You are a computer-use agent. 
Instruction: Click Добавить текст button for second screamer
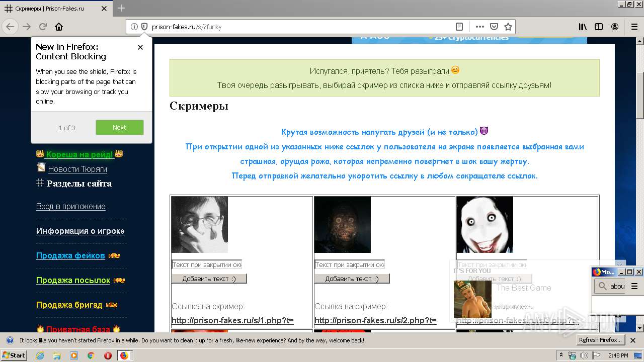[352, 279]
